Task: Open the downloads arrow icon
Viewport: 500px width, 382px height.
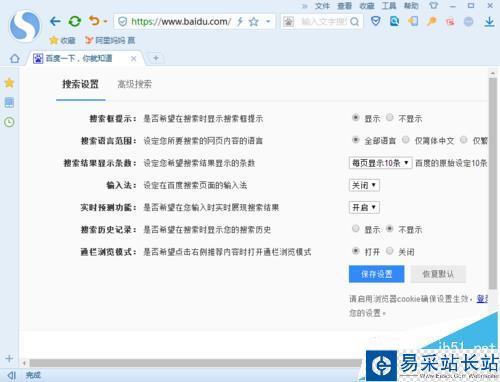Action: click(489, 22)
